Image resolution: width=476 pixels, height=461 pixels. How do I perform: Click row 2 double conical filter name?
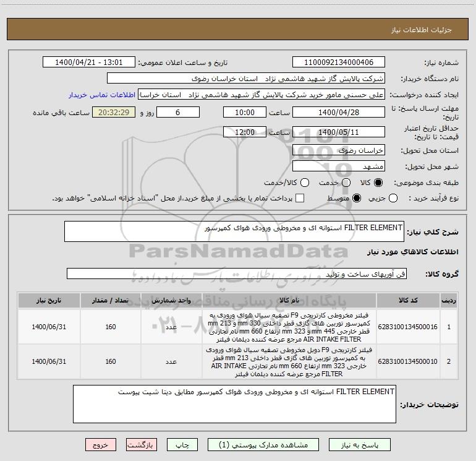click(x=289, y=361)
